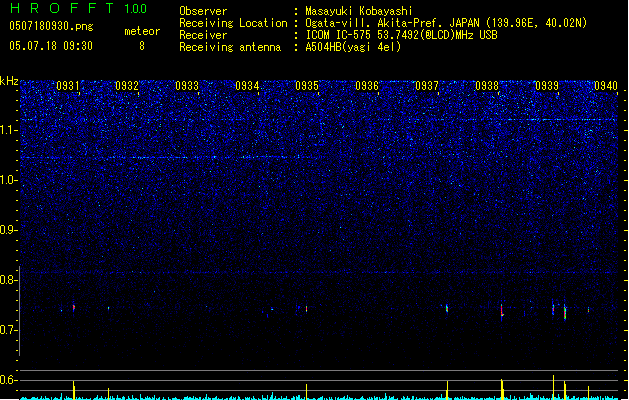Click the red meteor echo just after 0938
The width and height of the screenshot is (629, 400).
pos(502,311)
